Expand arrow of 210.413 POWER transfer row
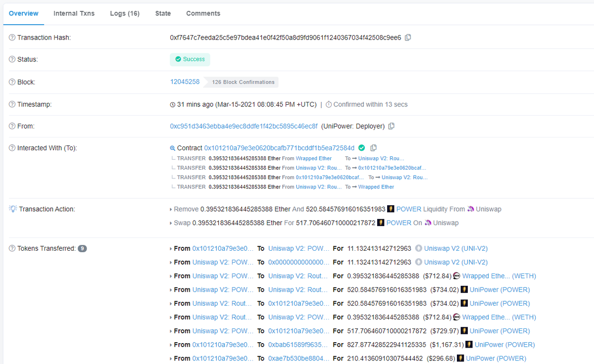Screen dimensions: 594x364 (x=171, y=358)
